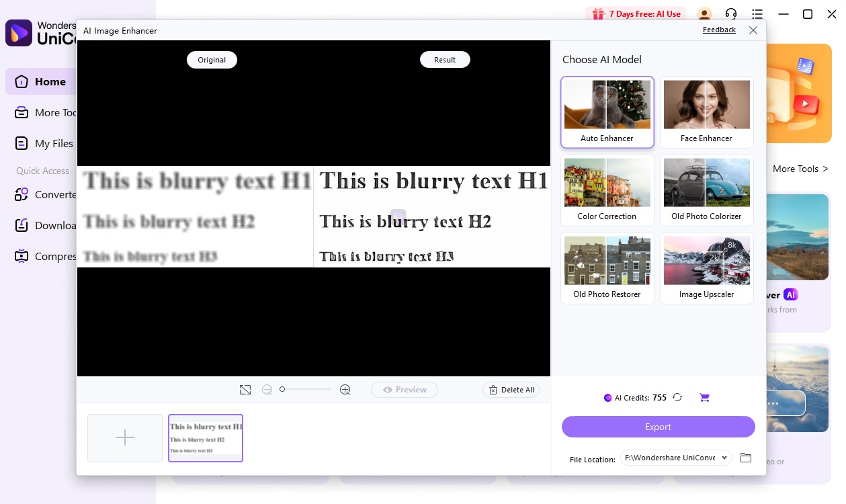Open Downloader from Quick Access
Image resolution: width=846 pixels, height=504 pixels.
coord(46,225)
